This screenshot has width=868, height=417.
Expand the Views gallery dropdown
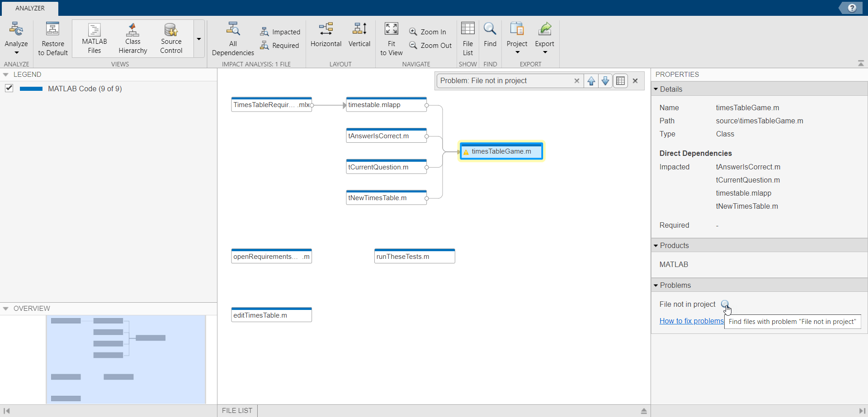point(199,39)
